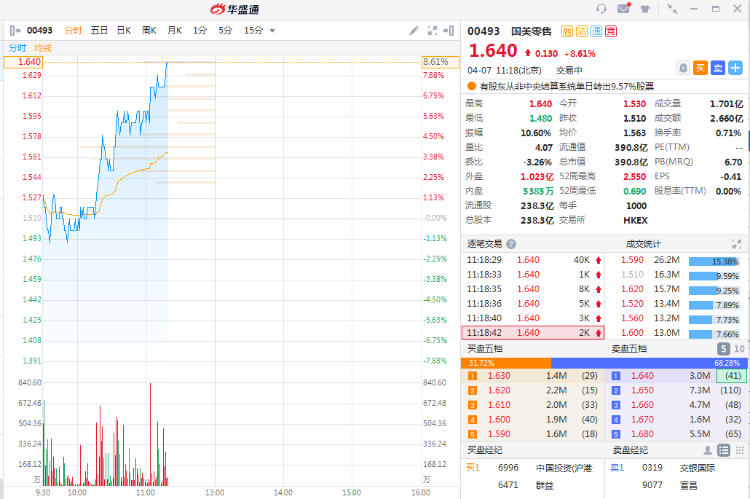
Task: Click the highlighted (41) ask order count
Action: [x=731, y=376]
